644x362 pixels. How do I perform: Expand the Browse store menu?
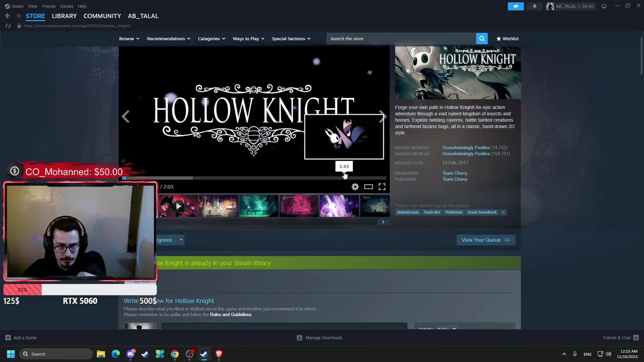(x=129, y=39)
